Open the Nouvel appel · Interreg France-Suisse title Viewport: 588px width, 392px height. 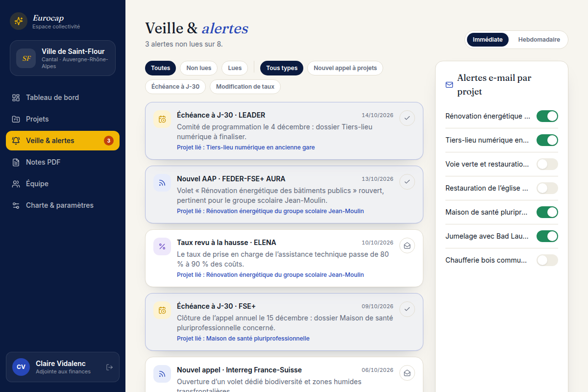239,370
